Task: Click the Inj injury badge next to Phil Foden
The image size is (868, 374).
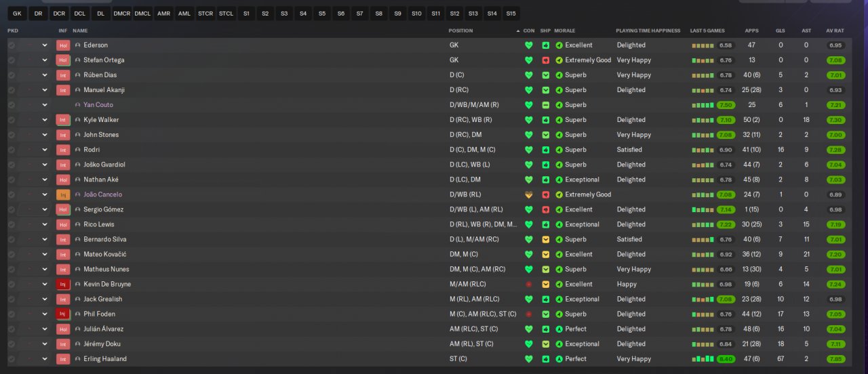Action: [x=63, y=314]
